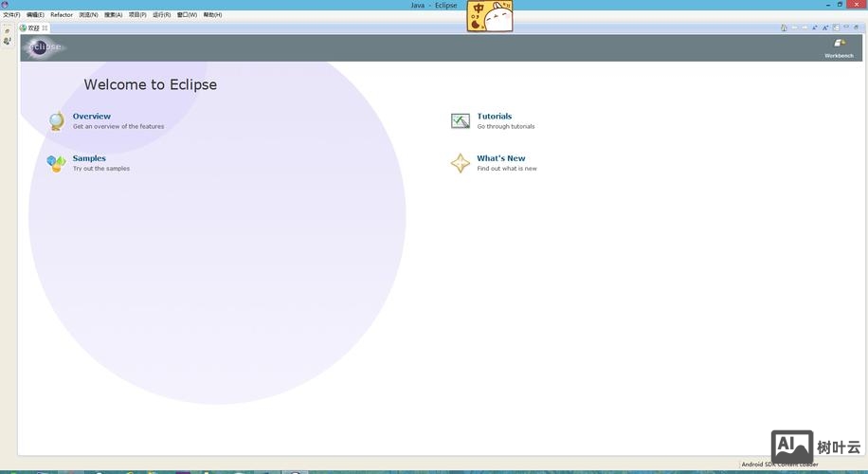Open the 文件(F) menu
The height and width of the screenshot is (474, 868).
(x=11, y=15)
